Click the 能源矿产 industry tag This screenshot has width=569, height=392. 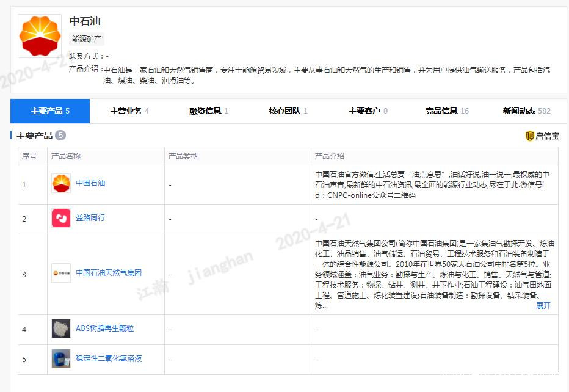point(87,39)
